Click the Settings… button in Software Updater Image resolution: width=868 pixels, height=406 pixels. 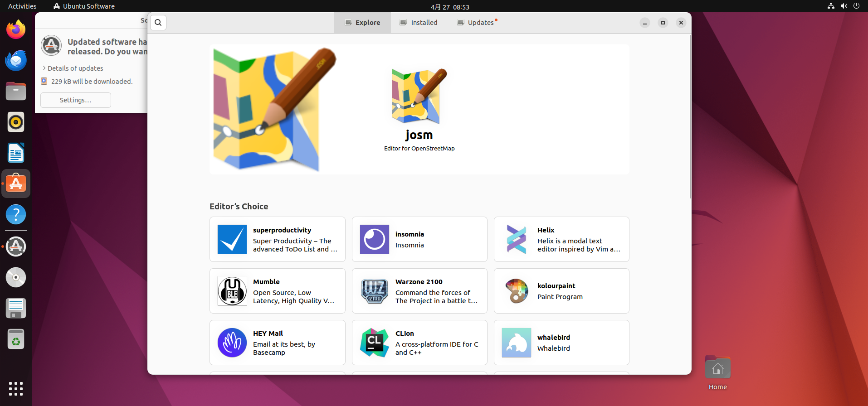click(76, 100)
